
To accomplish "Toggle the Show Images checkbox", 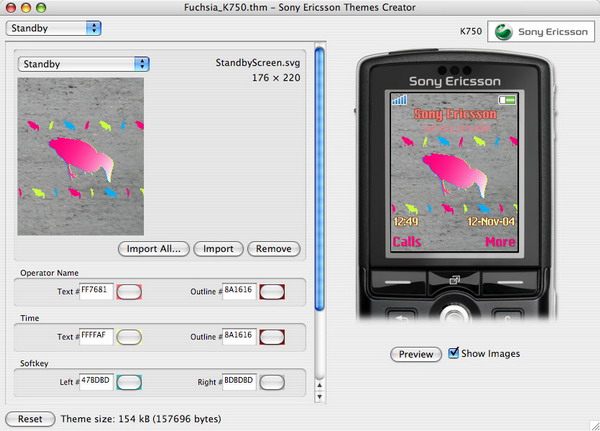I will 453,353.
